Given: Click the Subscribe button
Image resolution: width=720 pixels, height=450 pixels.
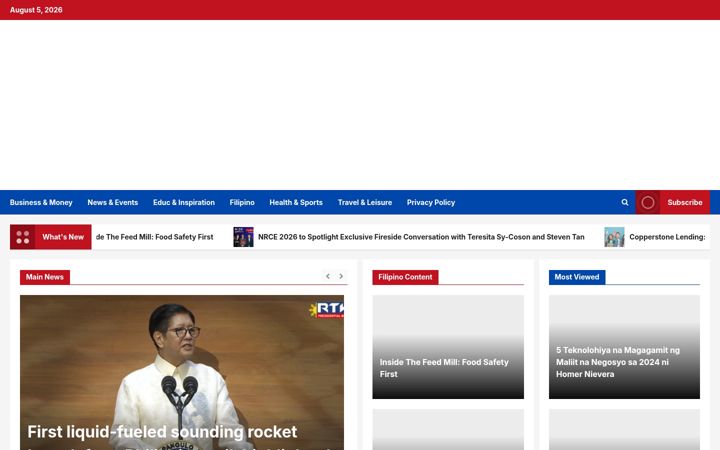Looking at the screenshot, I should (685, 202).
